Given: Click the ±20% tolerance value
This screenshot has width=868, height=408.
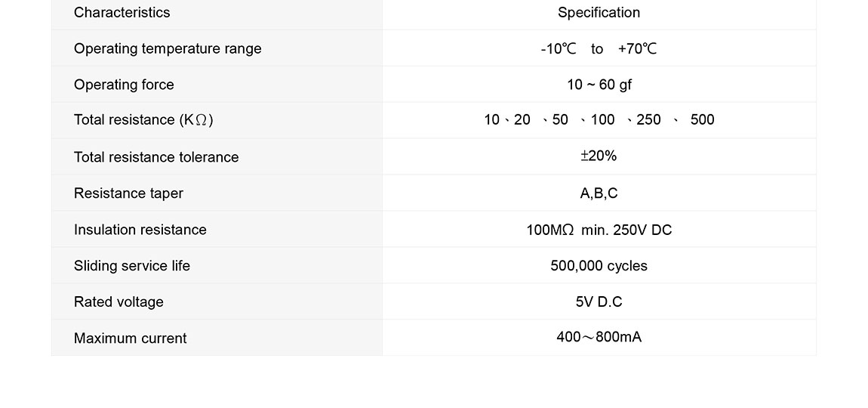Looking at the screenshot, I should 599,156.
